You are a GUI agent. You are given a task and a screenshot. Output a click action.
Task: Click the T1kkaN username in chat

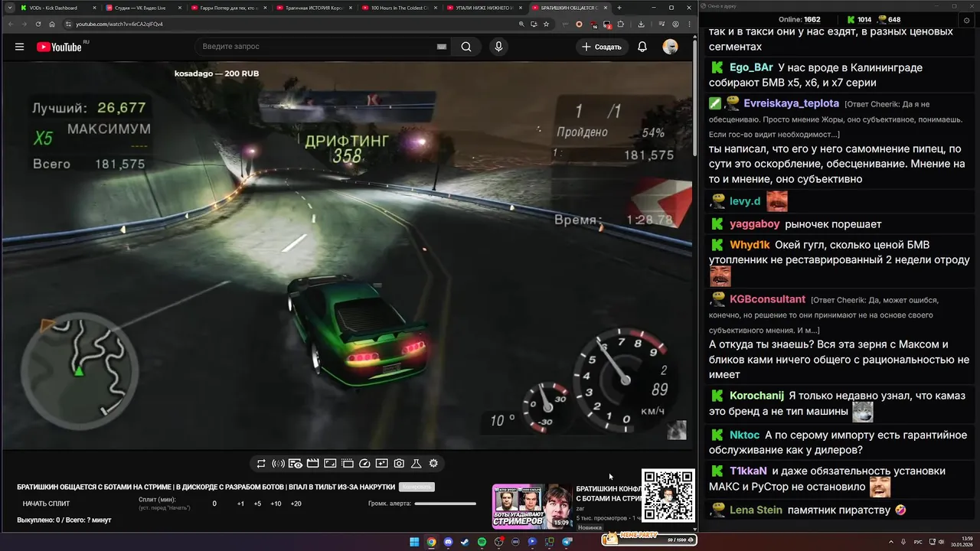[749, 471]
